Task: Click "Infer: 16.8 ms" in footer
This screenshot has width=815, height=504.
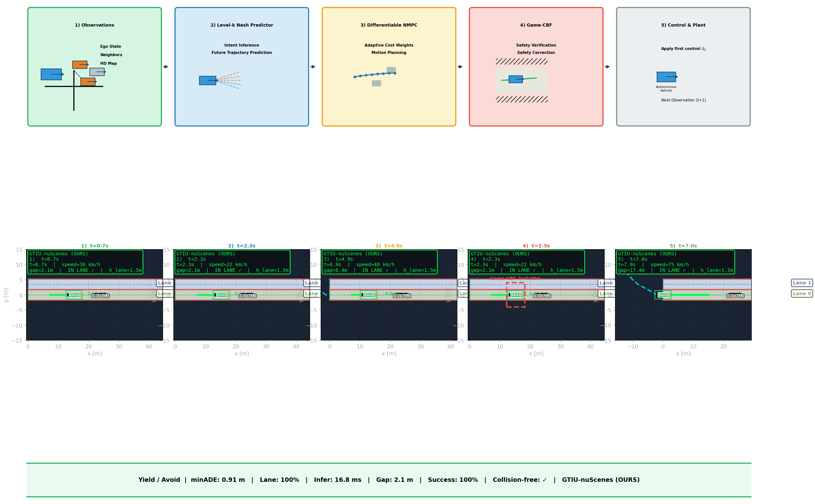Action: click(337, 480)
